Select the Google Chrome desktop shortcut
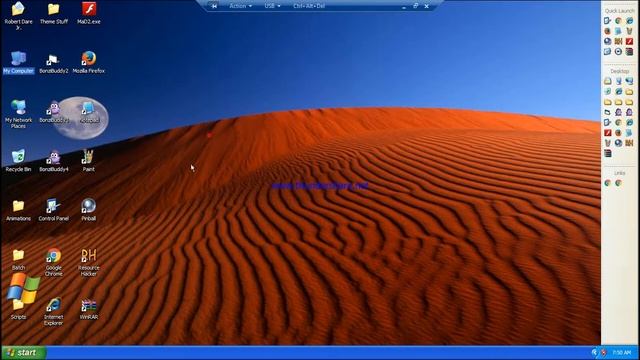The image size is (640, 360). [53, 262]
